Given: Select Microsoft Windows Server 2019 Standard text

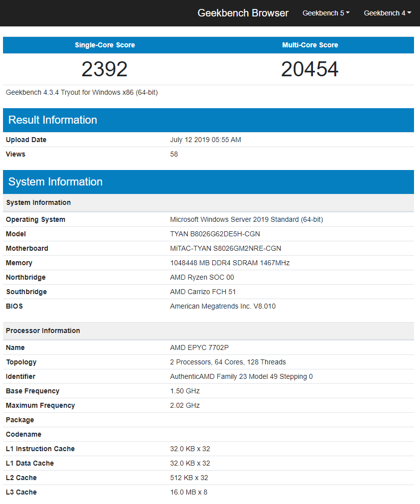Looking at the screenshot, I should click(x=246, y=219).
